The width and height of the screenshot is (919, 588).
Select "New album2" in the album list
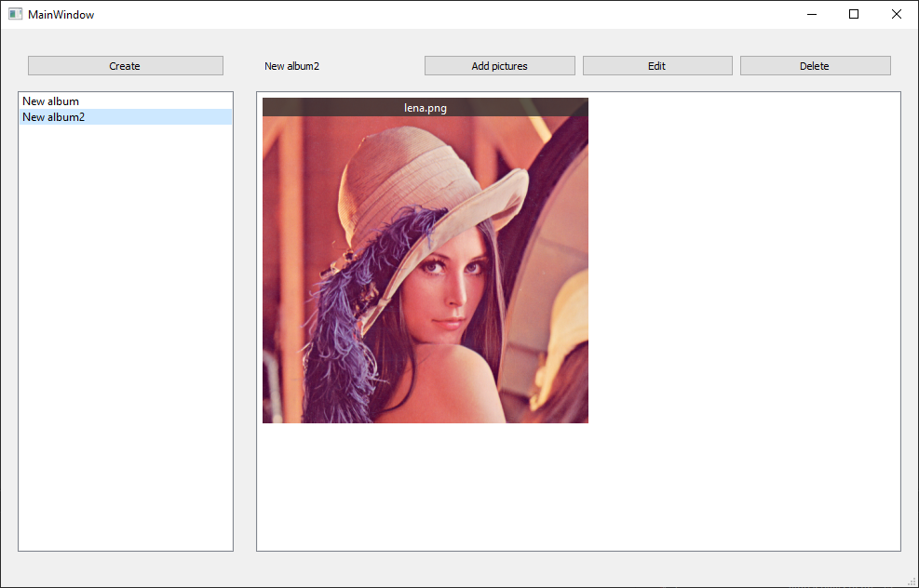(x=126, y=117)
